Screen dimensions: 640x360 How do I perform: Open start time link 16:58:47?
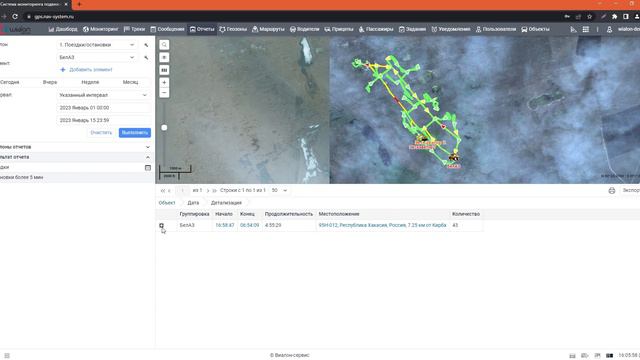tap(225, 225)
